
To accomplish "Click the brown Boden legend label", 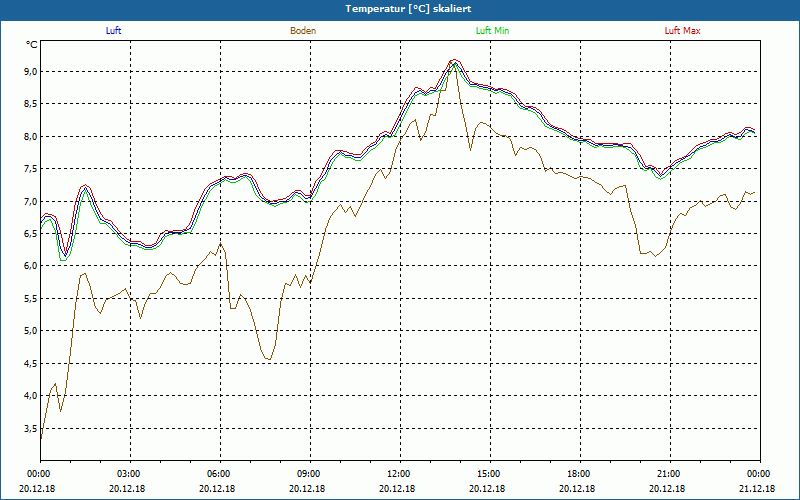I will (303, 31).
